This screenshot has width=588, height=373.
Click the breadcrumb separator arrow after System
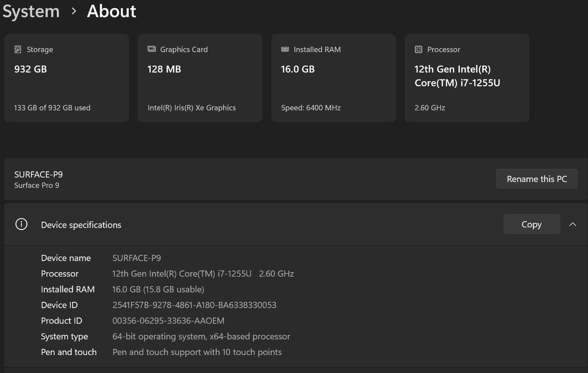(x=73, y=11)
